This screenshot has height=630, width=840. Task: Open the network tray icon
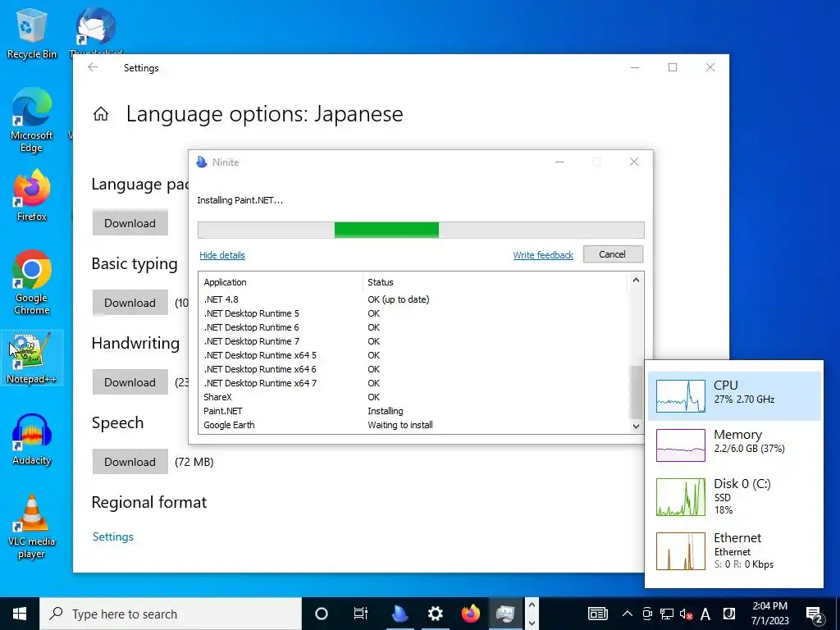tap(666, 614)
